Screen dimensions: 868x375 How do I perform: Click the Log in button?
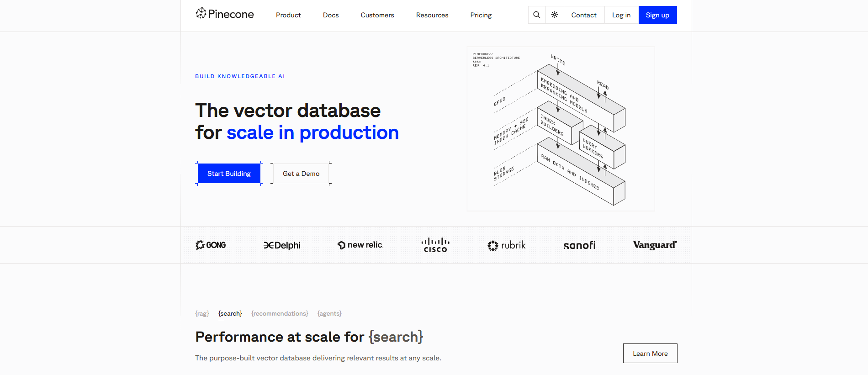coord(621,15)
